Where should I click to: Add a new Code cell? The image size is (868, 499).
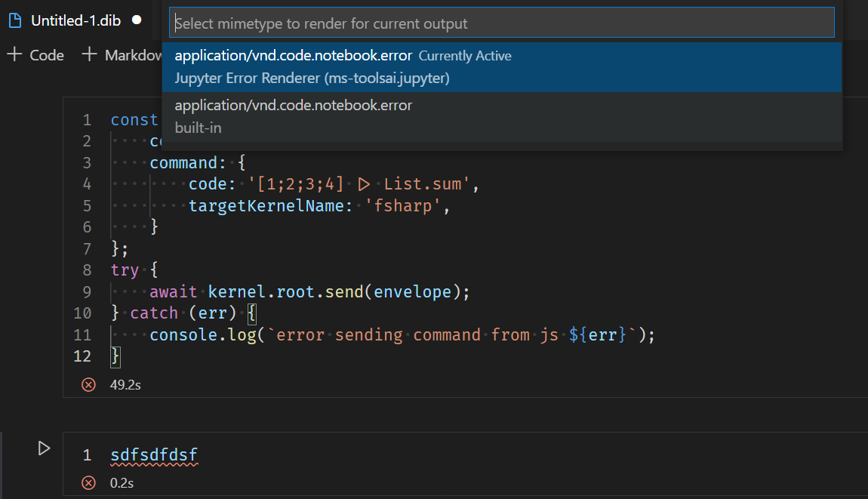point(35,54)
